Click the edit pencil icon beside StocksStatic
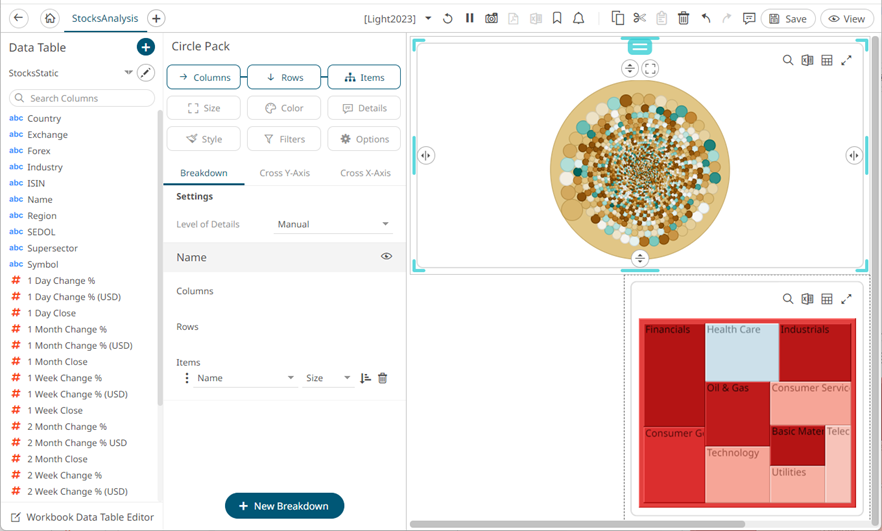The width and height of the screenshot is (882, 531). pos(146,73)
